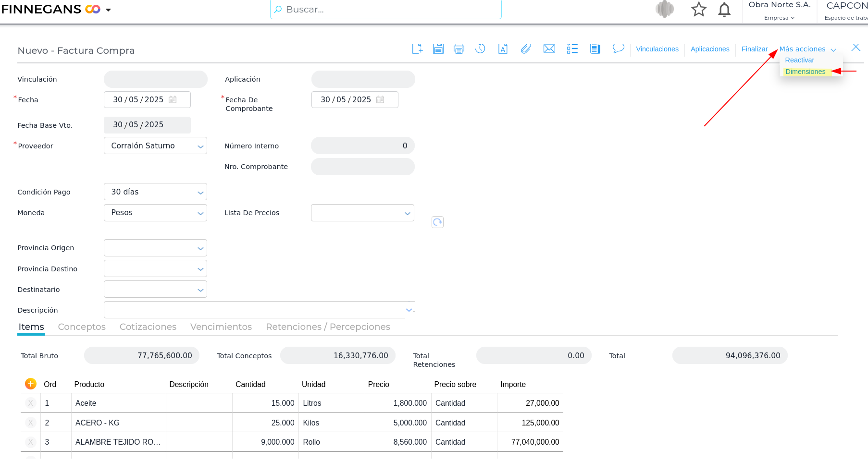868x461 pixels.
Task: Switch to the Vencimientos tab
Action: 221,327
